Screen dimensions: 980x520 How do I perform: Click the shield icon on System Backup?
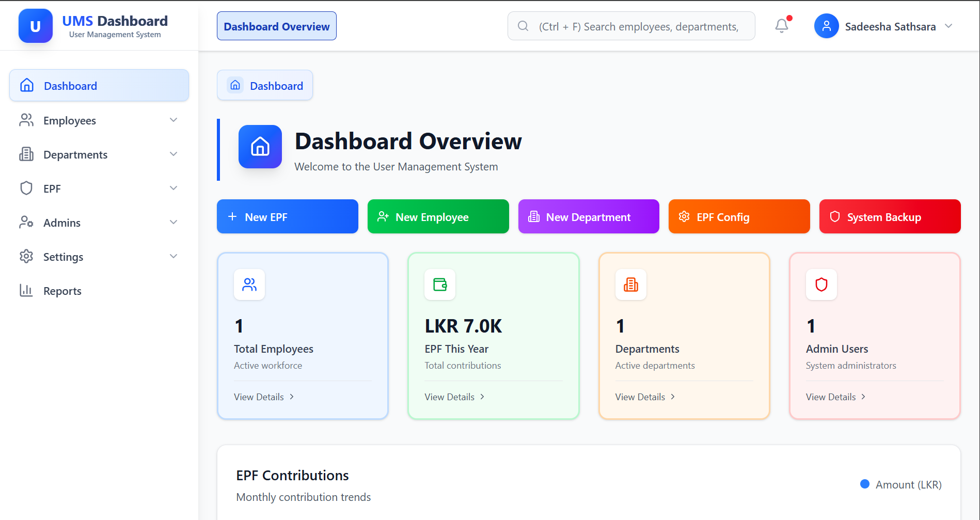835,216
